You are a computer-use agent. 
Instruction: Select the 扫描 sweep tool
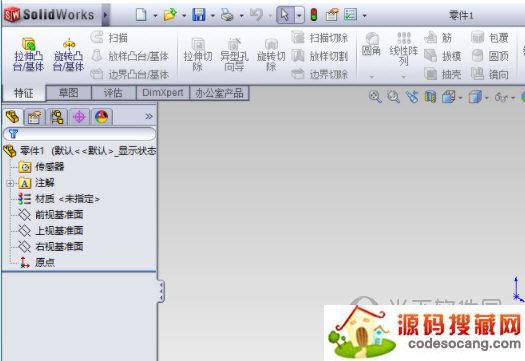click(109, 38)
